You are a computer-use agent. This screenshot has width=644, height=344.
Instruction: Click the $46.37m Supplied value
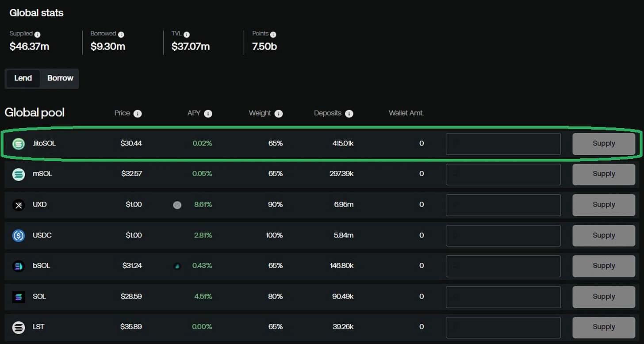click(29, 46)
